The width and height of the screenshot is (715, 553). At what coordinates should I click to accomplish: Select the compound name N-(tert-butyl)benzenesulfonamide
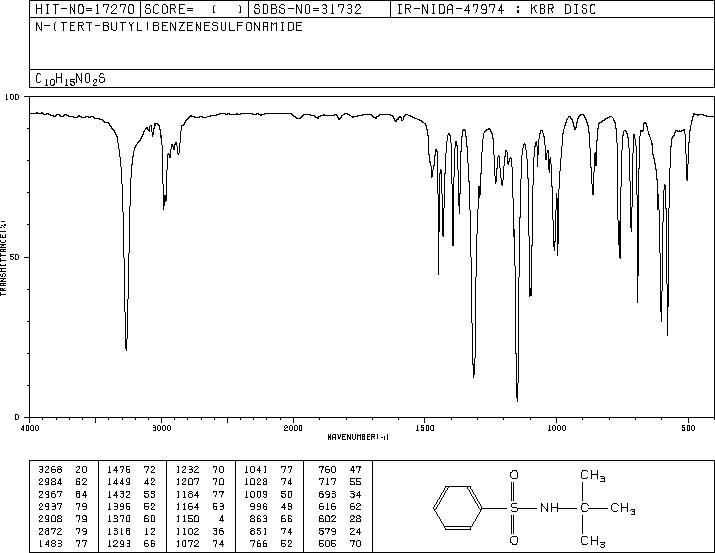(169, 27)
